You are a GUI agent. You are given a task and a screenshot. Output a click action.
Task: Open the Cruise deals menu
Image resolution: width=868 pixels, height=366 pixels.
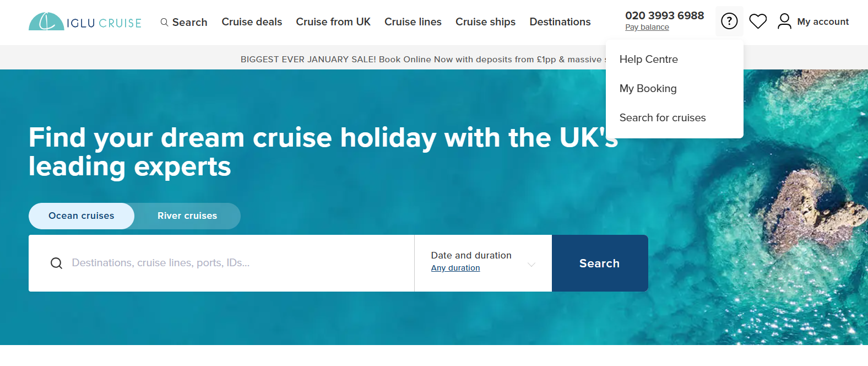252,22
